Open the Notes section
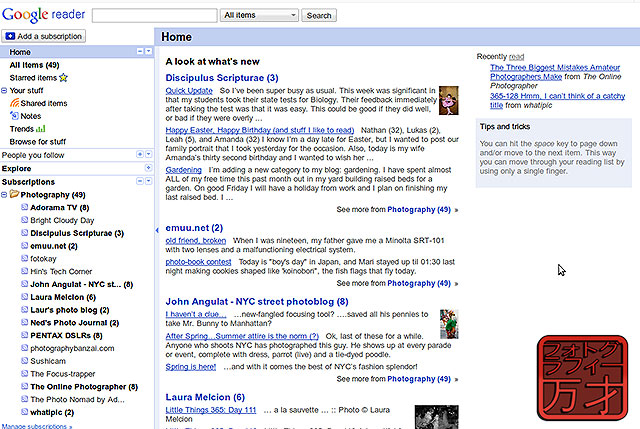Image resolution: width=640 pixels, height=429 pixels. click(31, 116)
